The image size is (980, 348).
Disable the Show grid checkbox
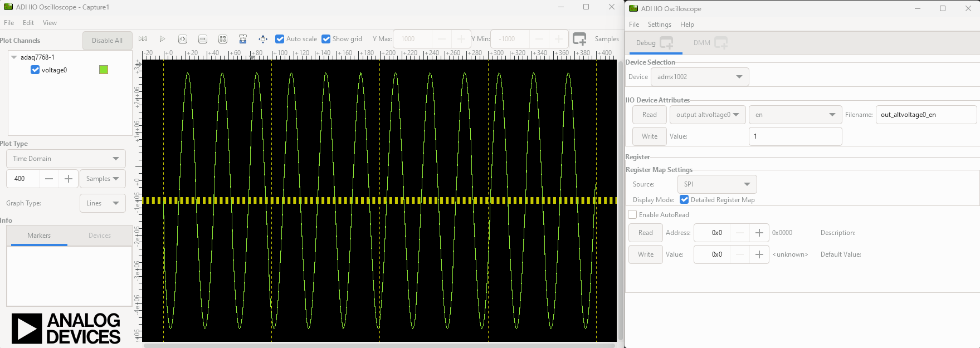(326, 39)
